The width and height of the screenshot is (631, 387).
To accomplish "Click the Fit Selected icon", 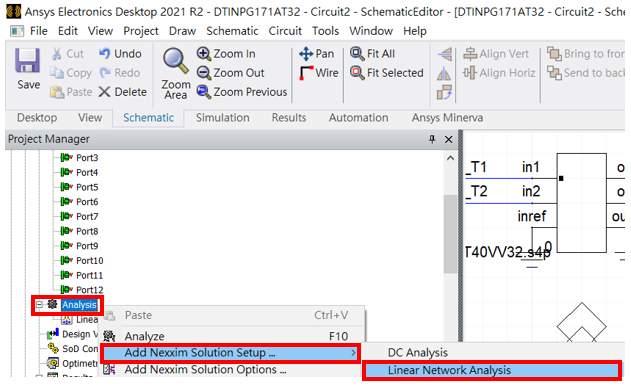I will click(357, 73).
